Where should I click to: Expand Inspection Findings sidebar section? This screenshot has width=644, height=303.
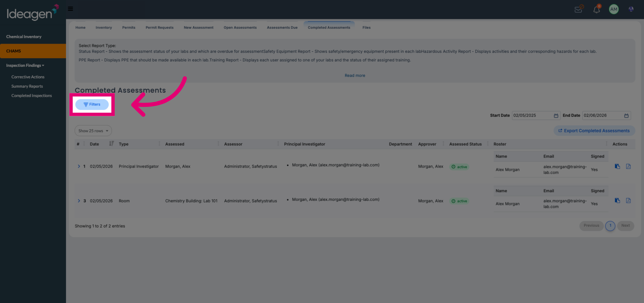pos(25,66)
